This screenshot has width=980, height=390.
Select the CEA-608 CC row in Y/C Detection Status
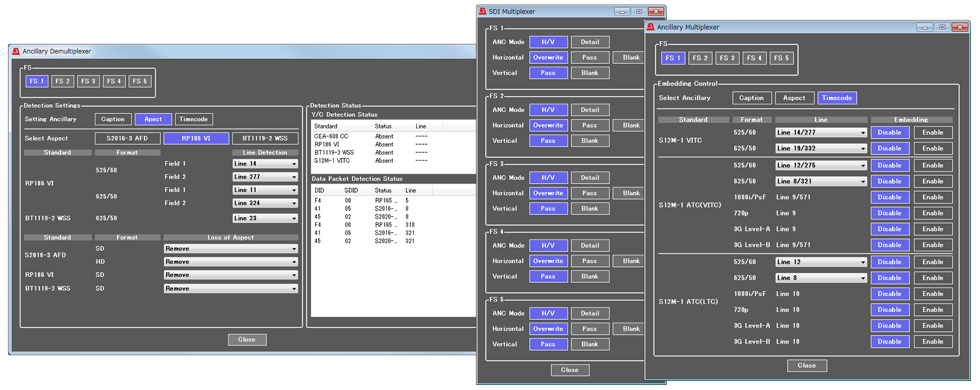pos(331,136)
